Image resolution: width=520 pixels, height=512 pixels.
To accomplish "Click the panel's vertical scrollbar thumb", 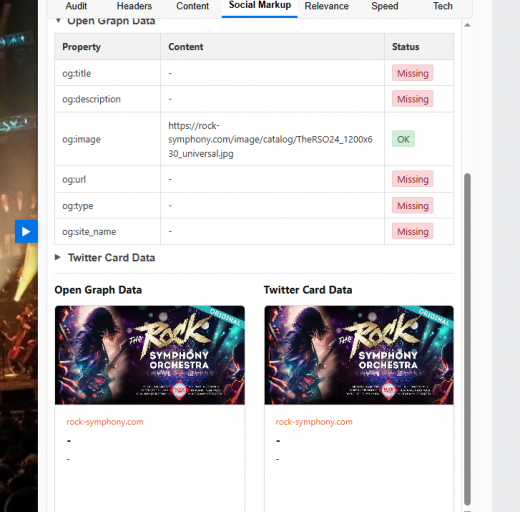I will coord(467,339).
